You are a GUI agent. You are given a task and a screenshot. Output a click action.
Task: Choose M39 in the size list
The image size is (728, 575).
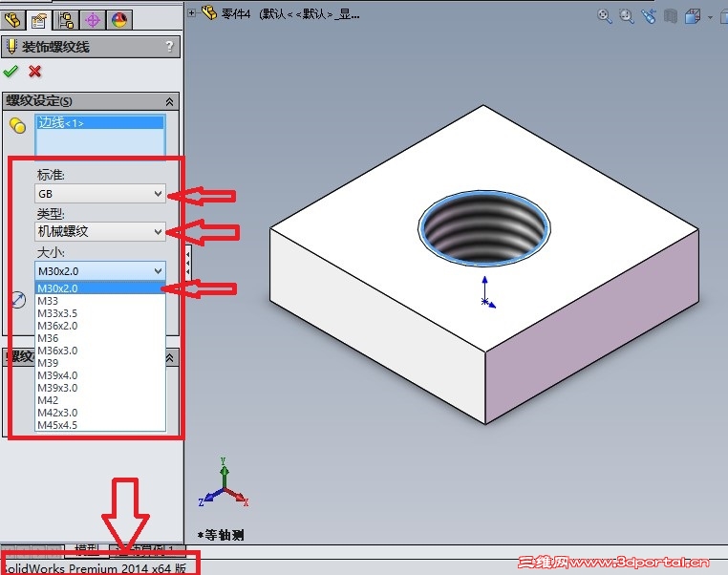coord(99,363)
